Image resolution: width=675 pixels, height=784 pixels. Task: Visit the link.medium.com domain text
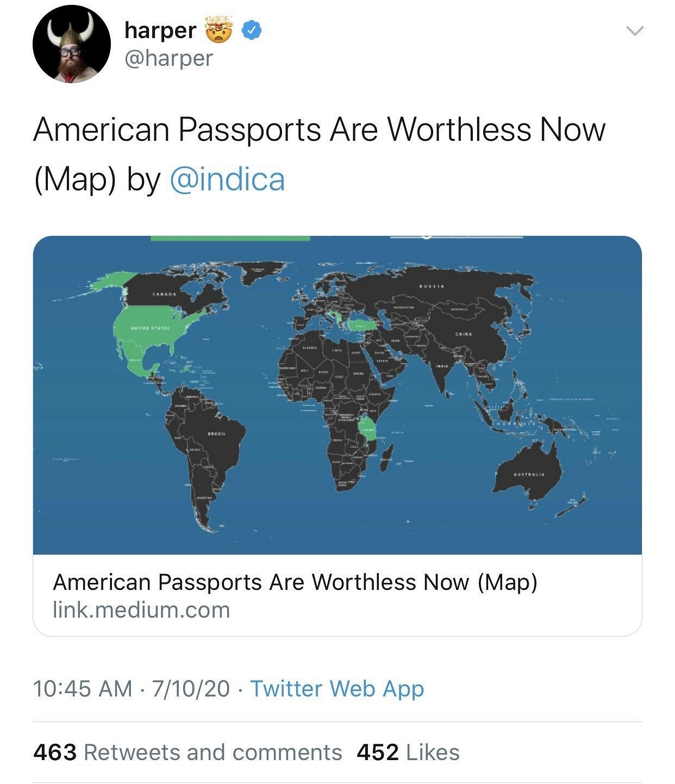141,610
